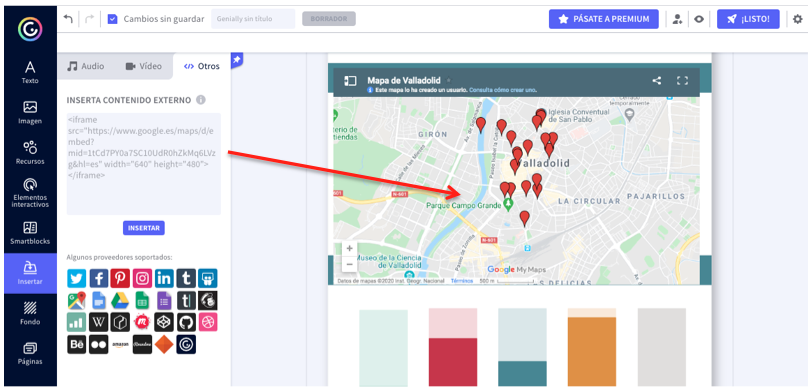
Task: Select the CodePen provider icon
Action: (x=164, y=322)
